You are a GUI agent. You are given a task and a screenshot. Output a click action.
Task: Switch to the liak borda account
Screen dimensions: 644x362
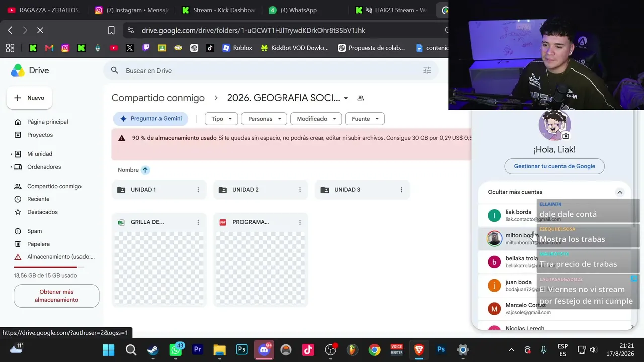point(554,216)
